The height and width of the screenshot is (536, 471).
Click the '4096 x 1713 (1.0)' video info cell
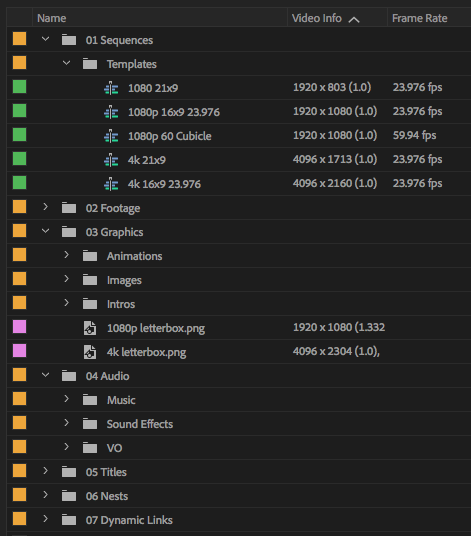335,159
